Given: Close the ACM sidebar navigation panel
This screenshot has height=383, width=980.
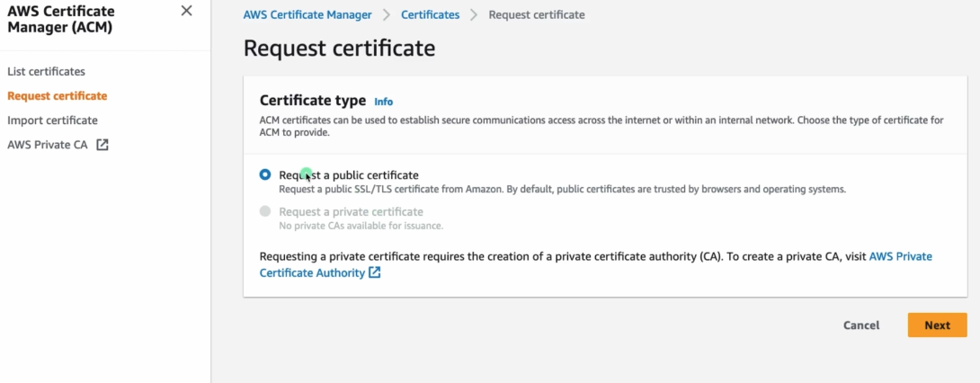Looking at the screenshot, I should pyautogui.click(x=186, y=11).
